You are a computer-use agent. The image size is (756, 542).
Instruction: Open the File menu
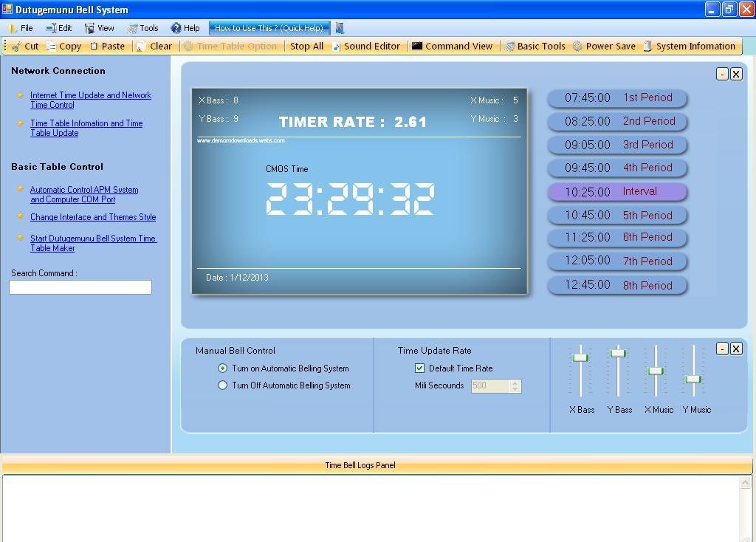[21, 28]
